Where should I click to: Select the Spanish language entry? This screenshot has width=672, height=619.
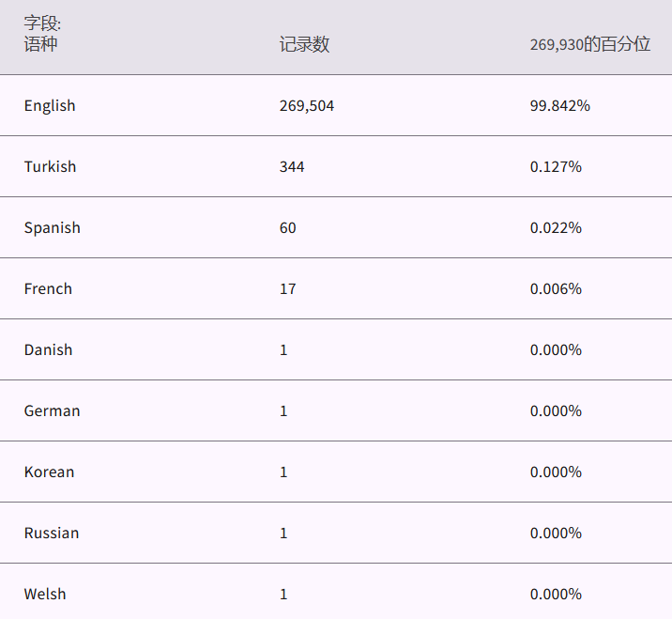coord(53,228)
